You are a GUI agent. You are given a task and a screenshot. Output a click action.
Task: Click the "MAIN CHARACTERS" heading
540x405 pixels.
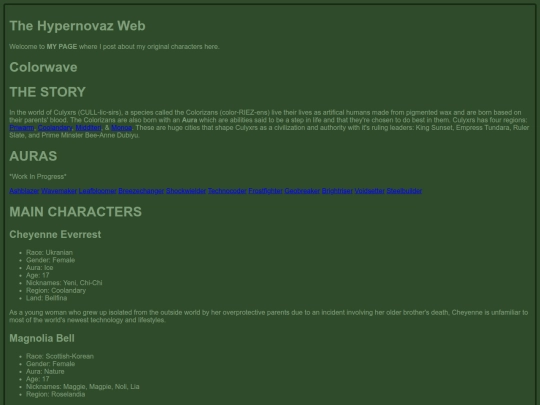click(x=75, y=212)
